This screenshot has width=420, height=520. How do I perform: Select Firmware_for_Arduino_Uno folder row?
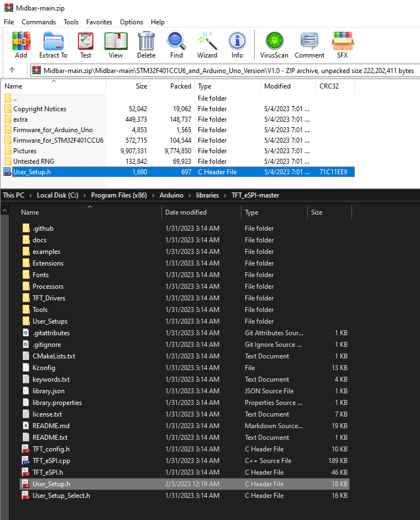177,130
